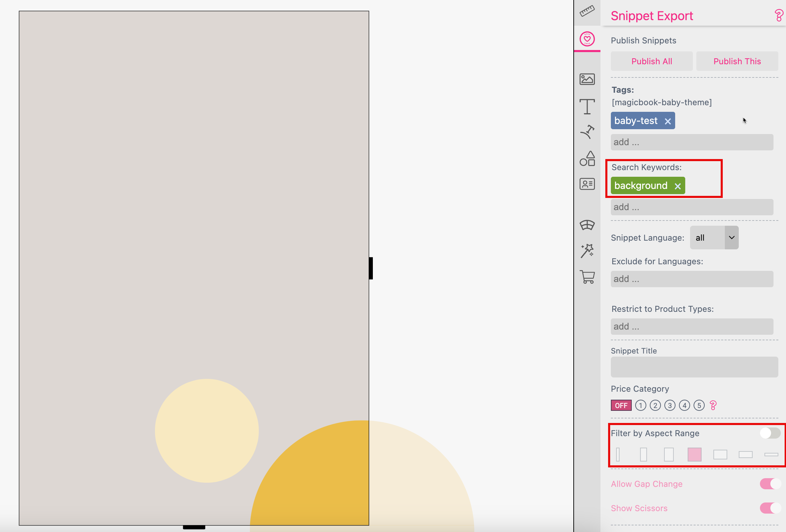Click the pale yellow circle on canvas

[206, 431]
